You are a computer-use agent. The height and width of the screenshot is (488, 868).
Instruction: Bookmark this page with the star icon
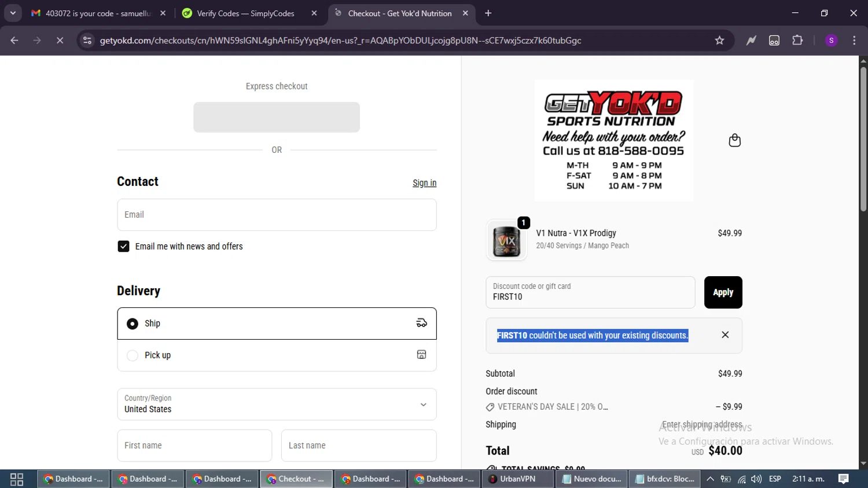pos(719,41)
